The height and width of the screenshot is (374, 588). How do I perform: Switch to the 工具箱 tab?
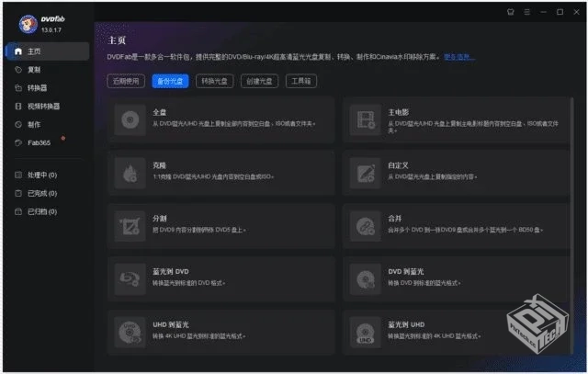click(x=301, y=81)
